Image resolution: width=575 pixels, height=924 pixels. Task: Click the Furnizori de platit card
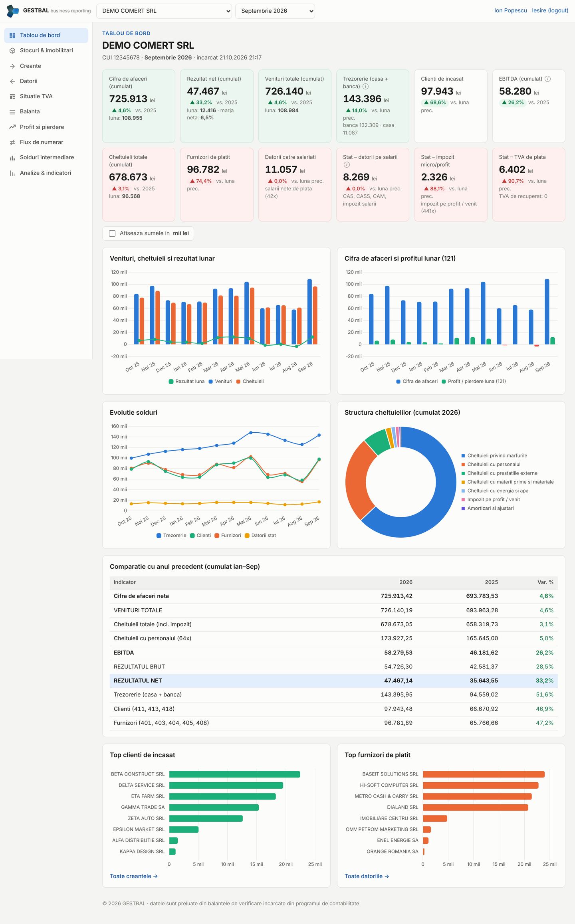pos(216,184)
